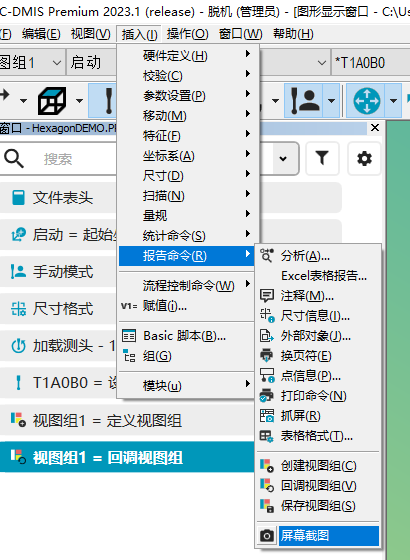410x560 pixels.
Task: Select 校验(C) menu entry
Action: pos(189,76)
